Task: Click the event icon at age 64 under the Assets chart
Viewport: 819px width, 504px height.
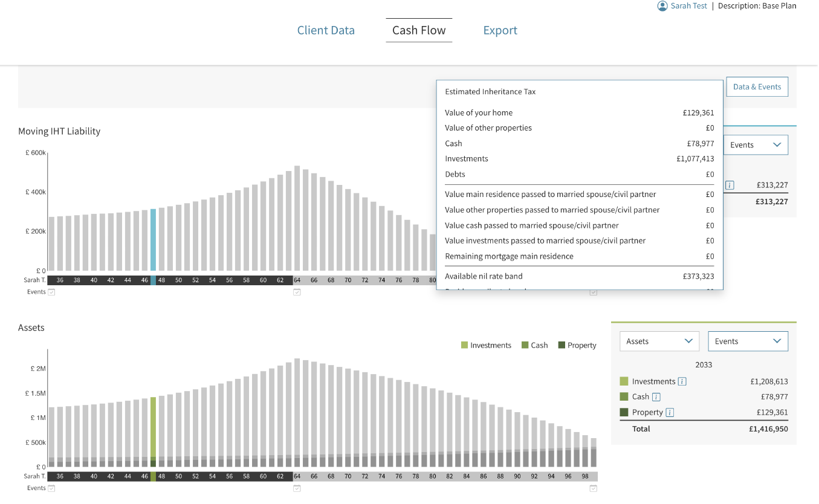Action: 297,488
